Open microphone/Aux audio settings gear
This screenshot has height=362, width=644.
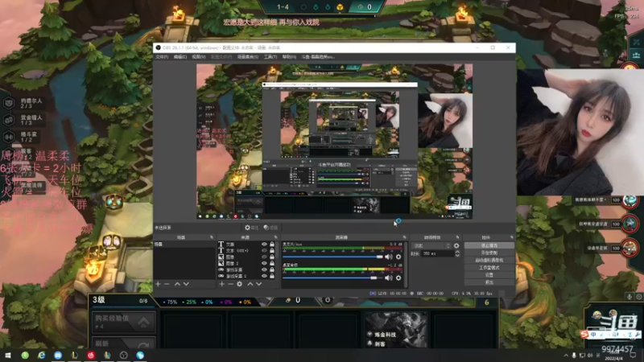point(398,257)
